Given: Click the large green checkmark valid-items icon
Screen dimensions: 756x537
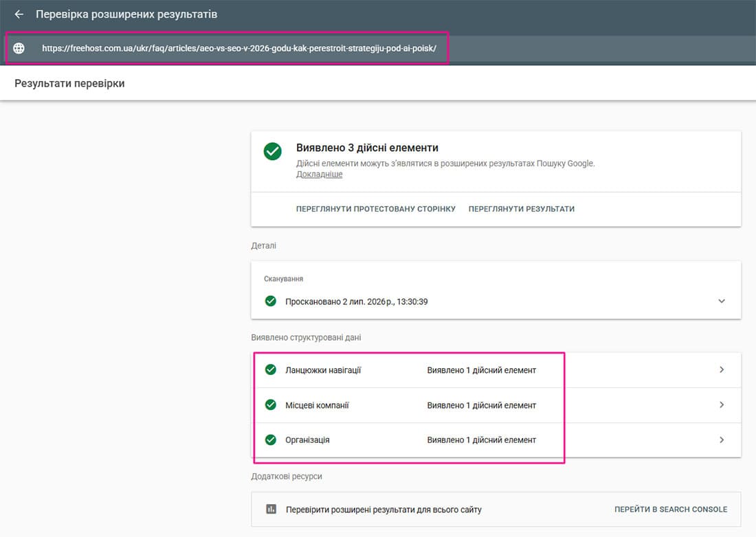Looking at the screenshot, I should pyautogui.click(x=272, y=151).
